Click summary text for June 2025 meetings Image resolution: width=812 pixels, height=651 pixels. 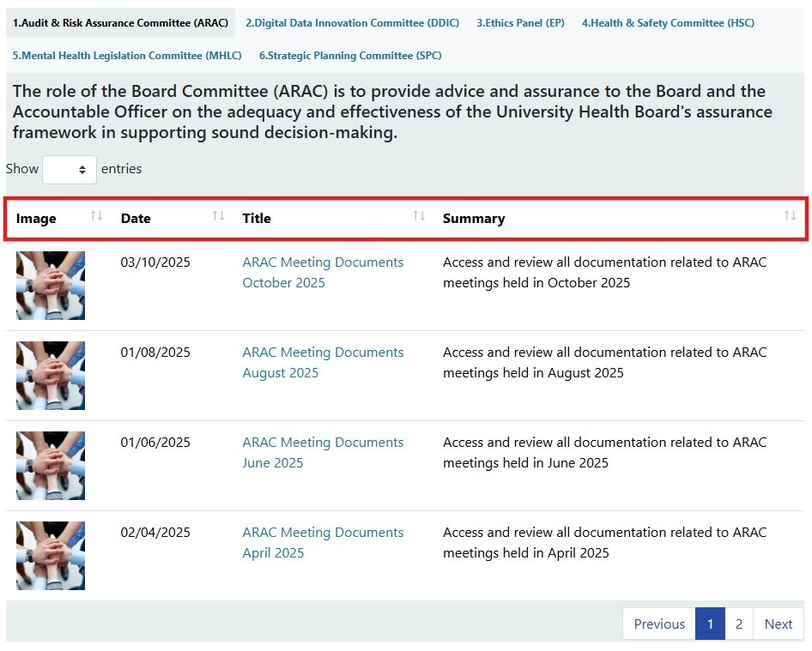pyautogui.click(x=605, y=452)
